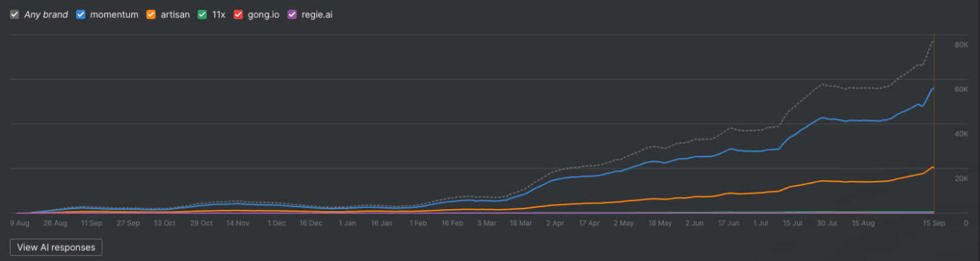The width and height of the screenshot is (980, 261).
Task: Click the 13 Oct date label
Action: coord(165,223)
